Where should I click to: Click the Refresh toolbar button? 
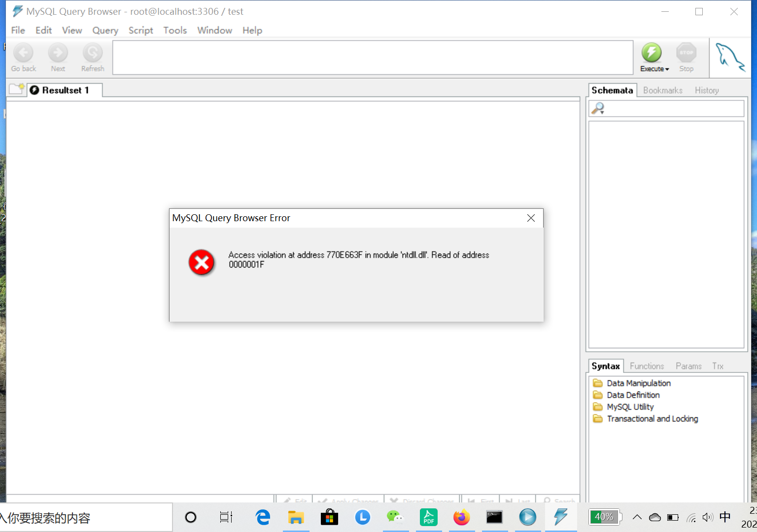click(93, 58)
